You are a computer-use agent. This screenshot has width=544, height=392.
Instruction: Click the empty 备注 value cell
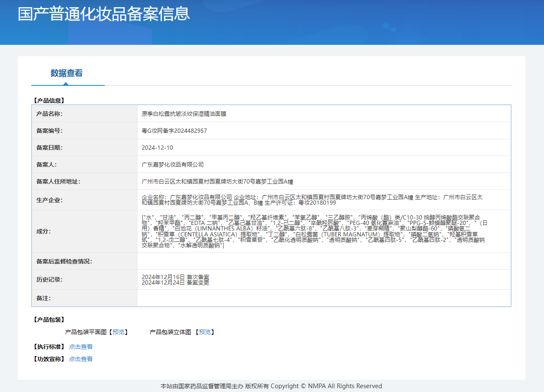coord(324,298)
